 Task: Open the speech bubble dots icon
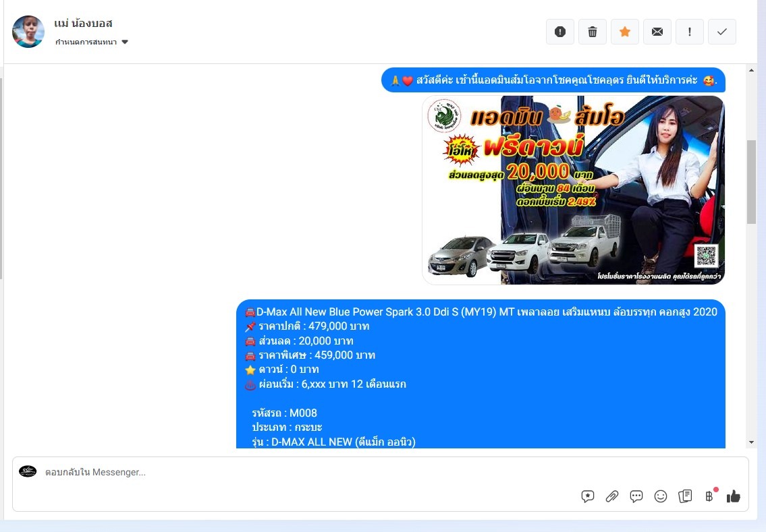636,496
